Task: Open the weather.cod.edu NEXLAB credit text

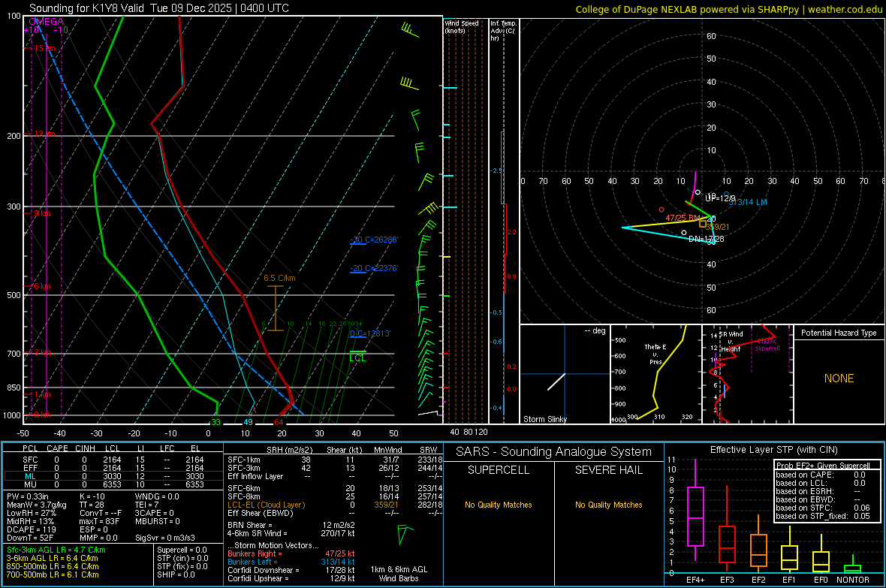Action: coord(728,9)
